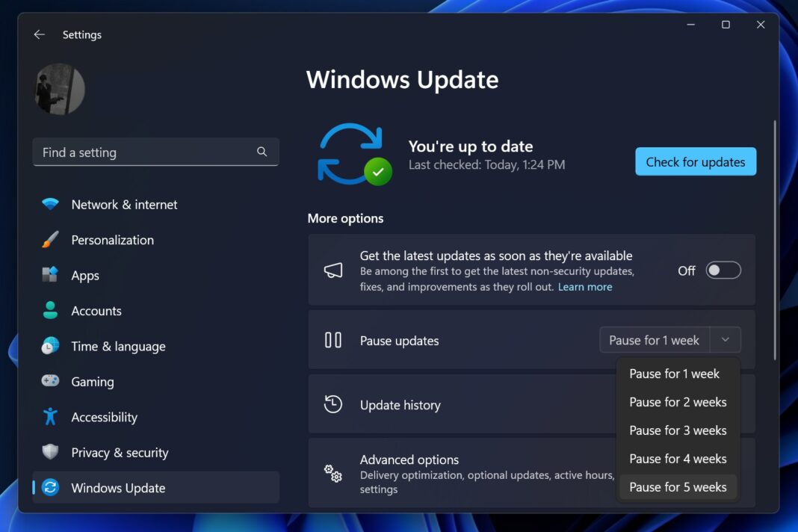Select Windows Update in the sidebar
This screenshot has height=532, width=798.
[155, 488]
